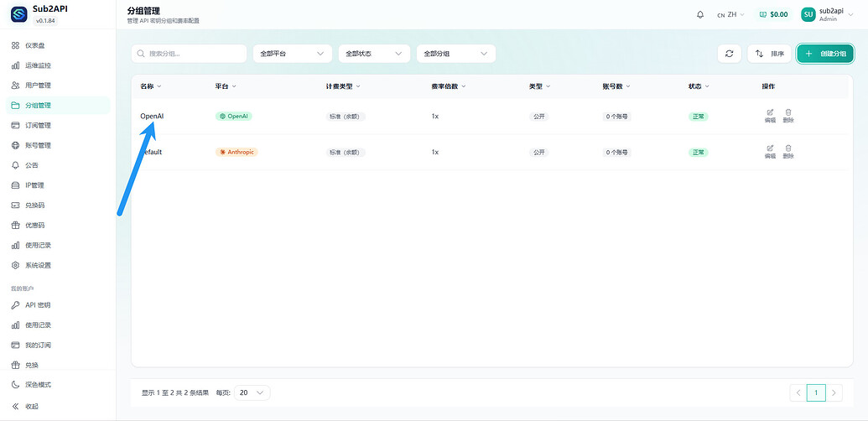Sort by 费率倍数 column header
Viewport: 868px width, 421px height.
pyautogui.click(x=449, y=86)
